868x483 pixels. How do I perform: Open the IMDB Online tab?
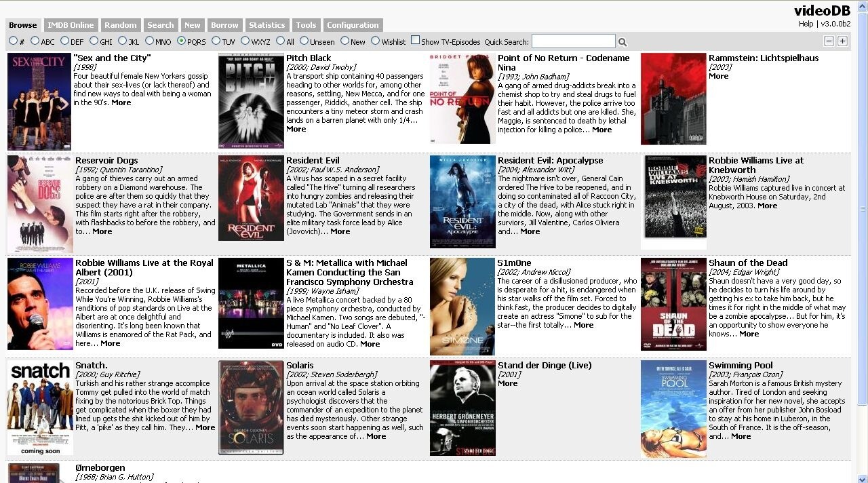[71, 25]
